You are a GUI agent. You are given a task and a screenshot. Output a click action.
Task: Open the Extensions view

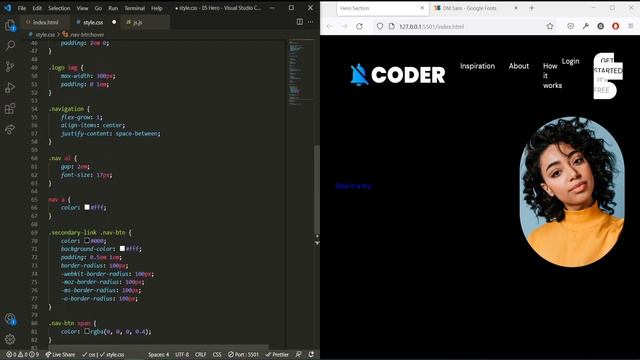(x=10, y=109)
